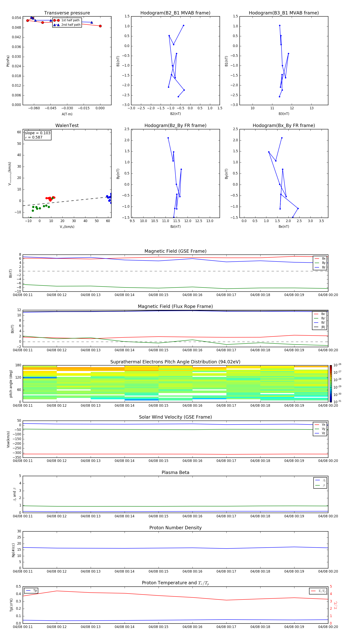Click red 1st-half-path marker at A = 0.000
Viewport: 351px width, 644px height.
click(100, 26)
